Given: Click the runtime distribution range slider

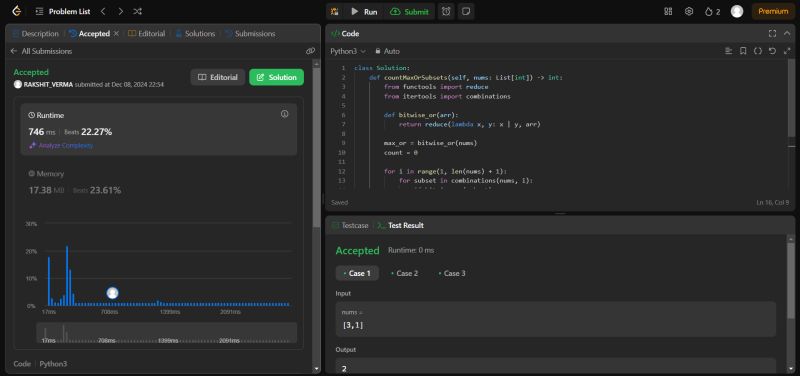Looking at the screenshot, I should click(x=166, y=332).
